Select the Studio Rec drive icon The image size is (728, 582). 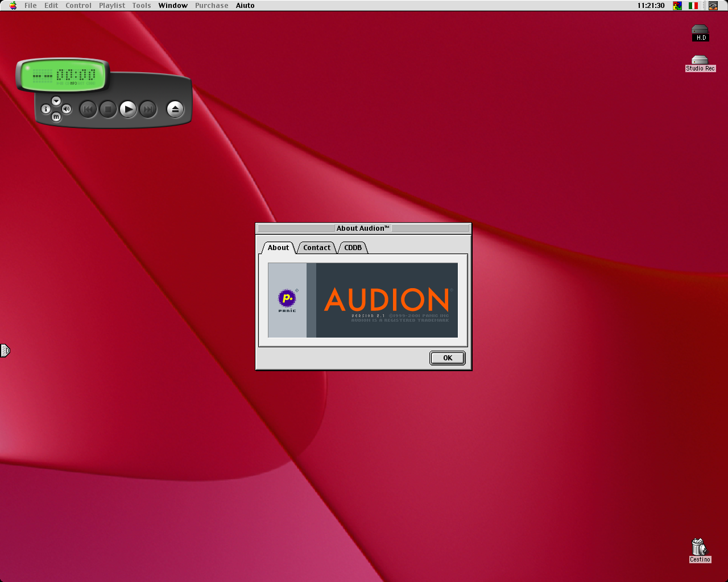pyautogui.click(x=700, y=64)
